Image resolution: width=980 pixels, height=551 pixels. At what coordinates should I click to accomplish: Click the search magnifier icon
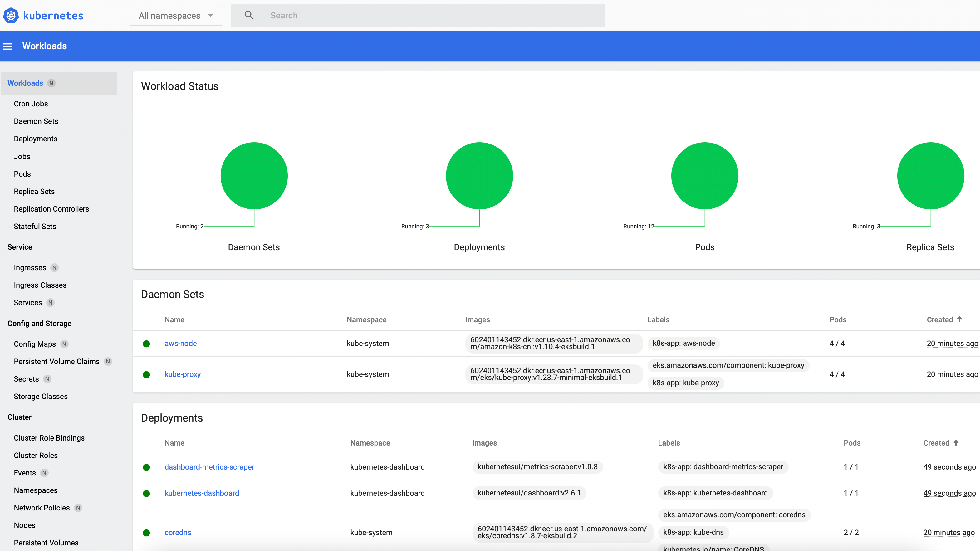(249, 15)
